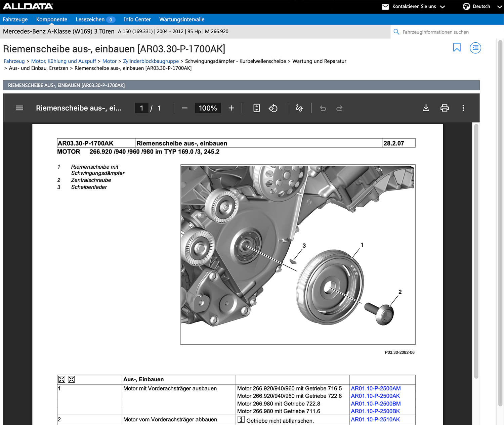504x425 pixels.
Task: Click the PDF page number field
Action: click(x=141, y=108)
